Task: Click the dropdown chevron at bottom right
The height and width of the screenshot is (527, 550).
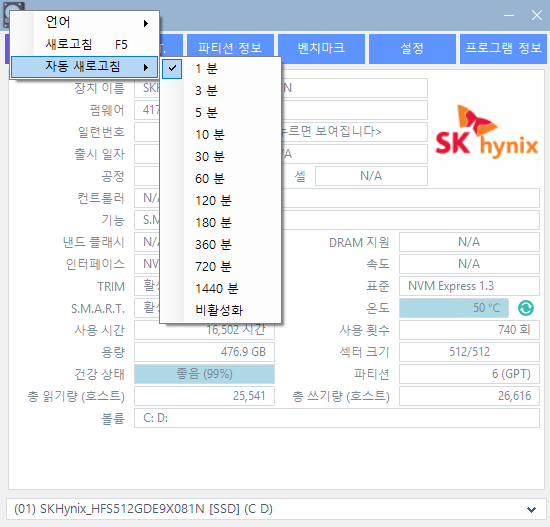Action: tap(531, 509)
